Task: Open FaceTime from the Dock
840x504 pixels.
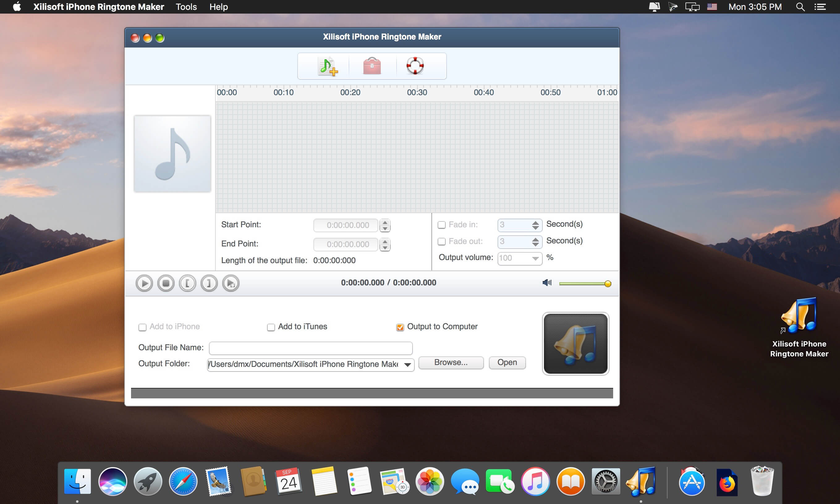Action: [500, 481]
